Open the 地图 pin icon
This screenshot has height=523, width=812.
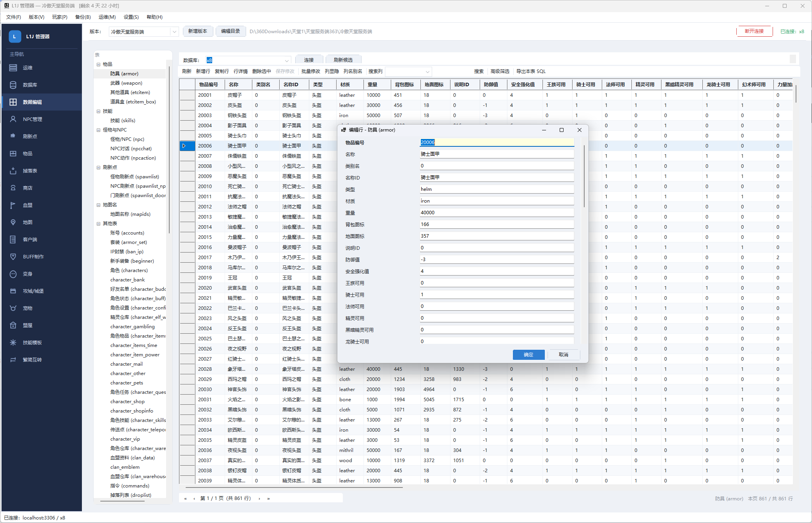pos(13,222)
